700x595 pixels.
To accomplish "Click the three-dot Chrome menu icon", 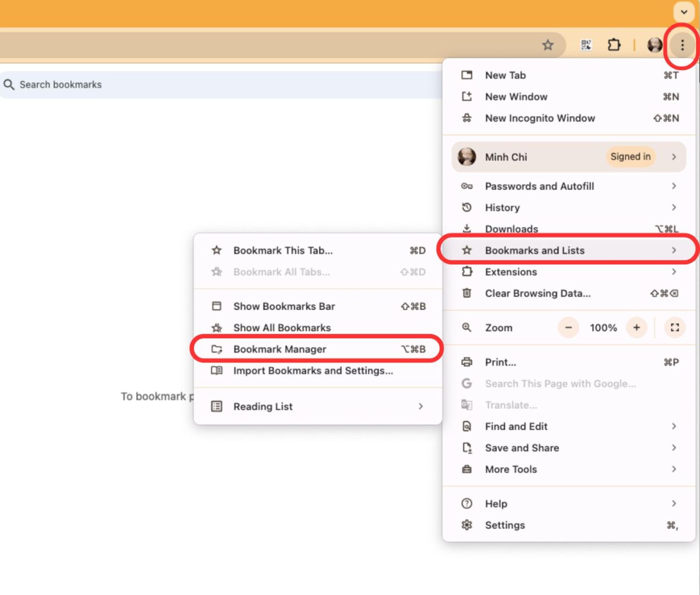I will point(682,45).
